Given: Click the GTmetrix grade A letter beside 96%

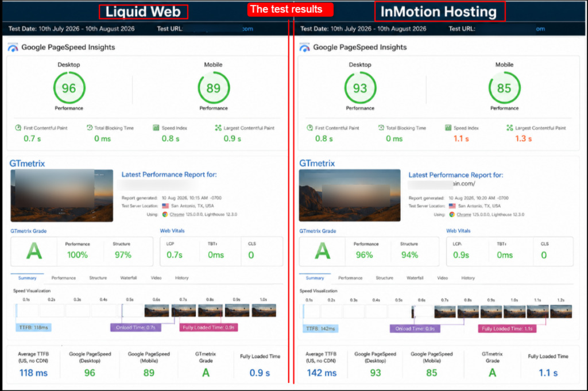Looking at the screenshot, I should click(323, 251).
